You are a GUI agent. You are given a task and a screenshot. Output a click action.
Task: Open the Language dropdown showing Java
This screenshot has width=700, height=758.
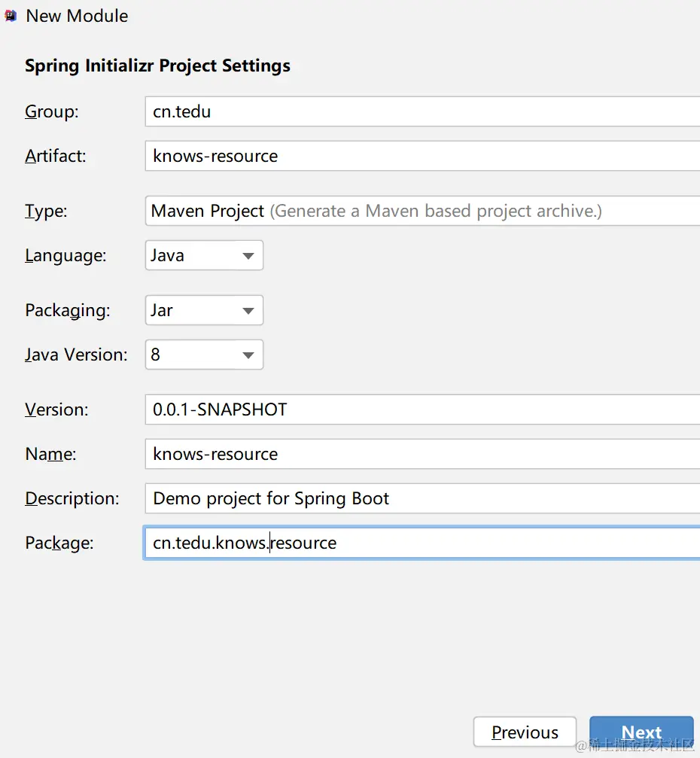(204, 255)
